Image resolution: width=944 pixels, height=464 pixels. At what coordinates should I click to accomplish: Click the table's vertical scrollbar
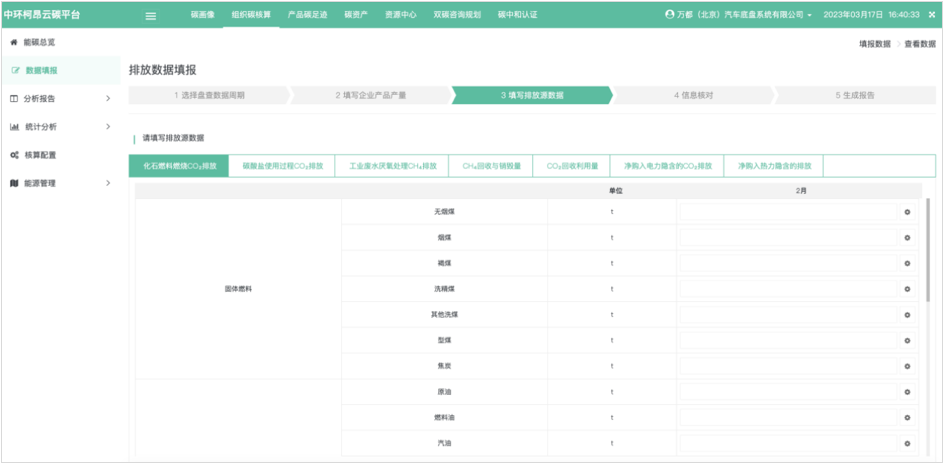[x=928, y=250]
